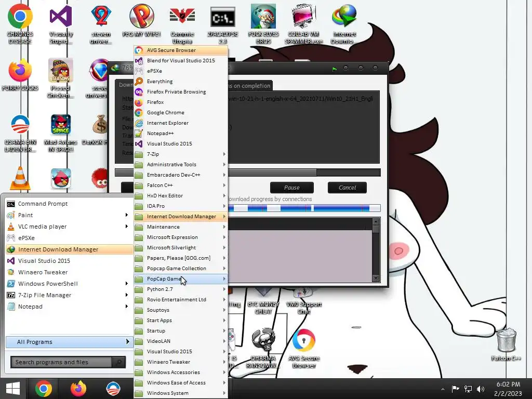Open Google Chrome in the All Programs list
This screenshot has height=399, width=532.
click(181, 113)
